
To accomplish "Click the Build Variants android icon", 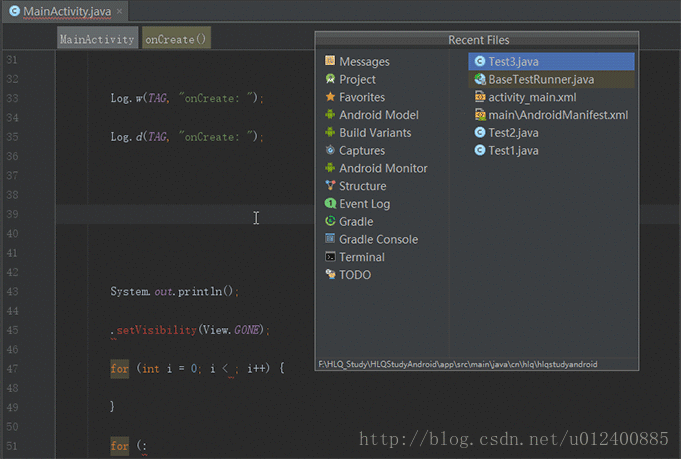I will pyautogui.click(x=330, y=132).
